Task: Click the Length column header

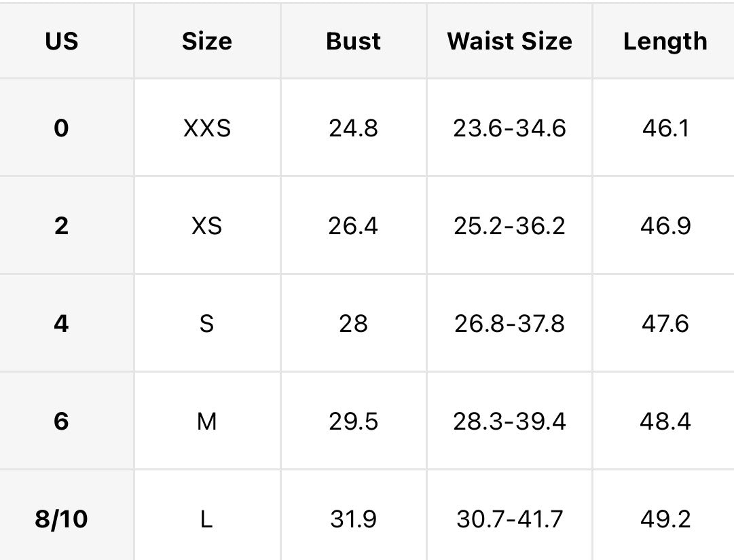Action: click(665, 41)
